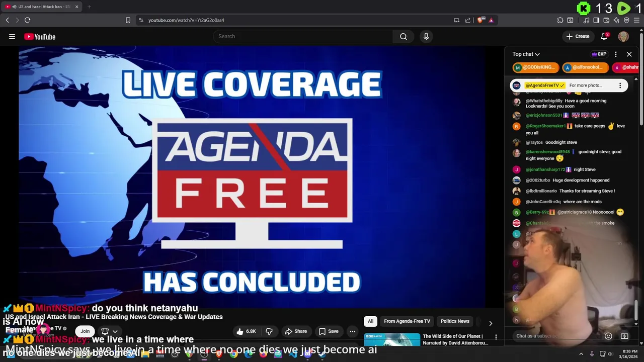Go to the YouTube home logo
Image resolution: width=644 pixels, height=362 pixels.
40,36
